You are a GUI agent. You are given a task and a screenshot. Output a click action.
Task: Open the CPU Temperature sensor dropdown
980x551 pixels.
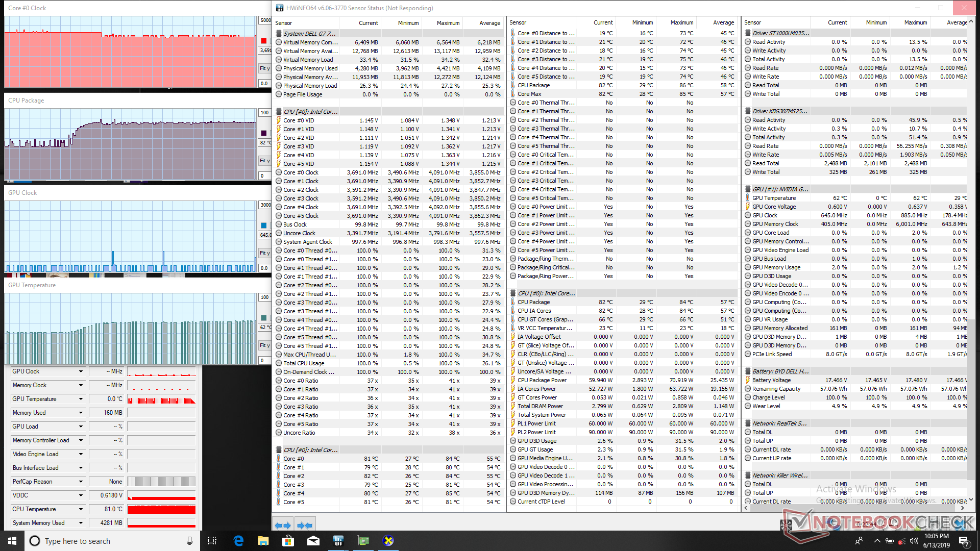coord(81,509)
